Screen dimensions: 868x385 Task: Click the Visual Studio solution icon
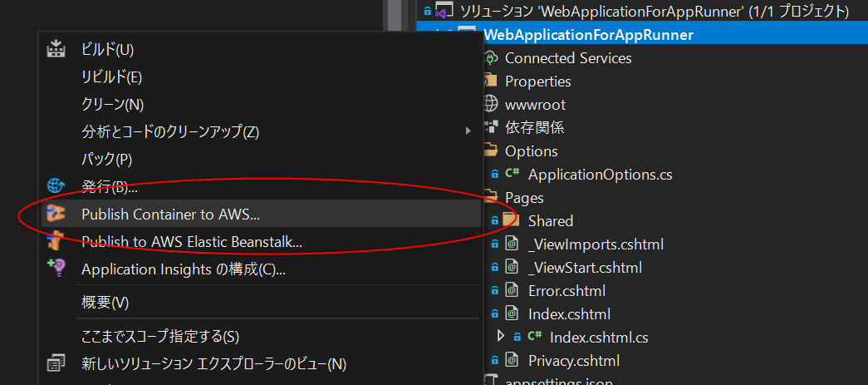444,11
